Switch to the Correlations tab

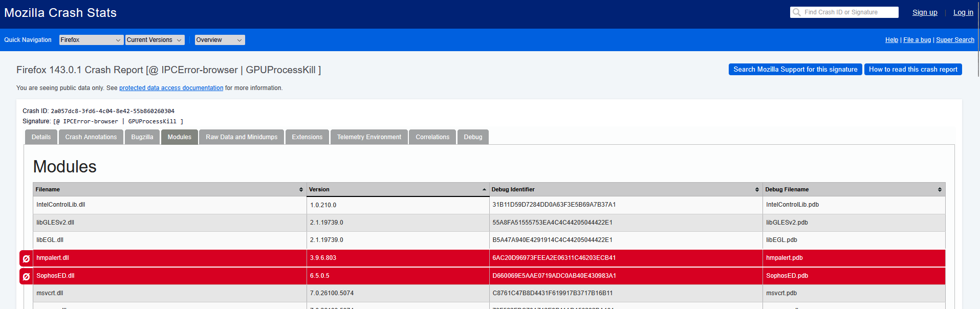(432, 137)
